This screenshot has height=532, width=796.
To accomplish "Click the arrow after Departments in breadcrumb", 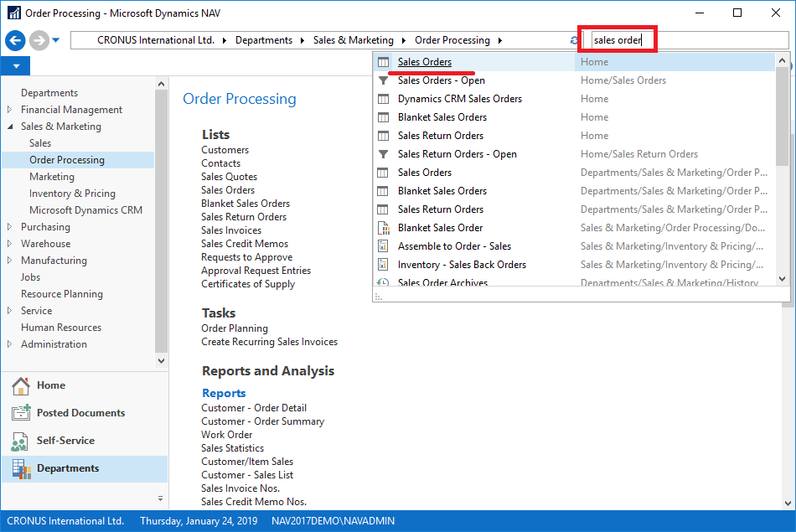I will coord(302,40).
